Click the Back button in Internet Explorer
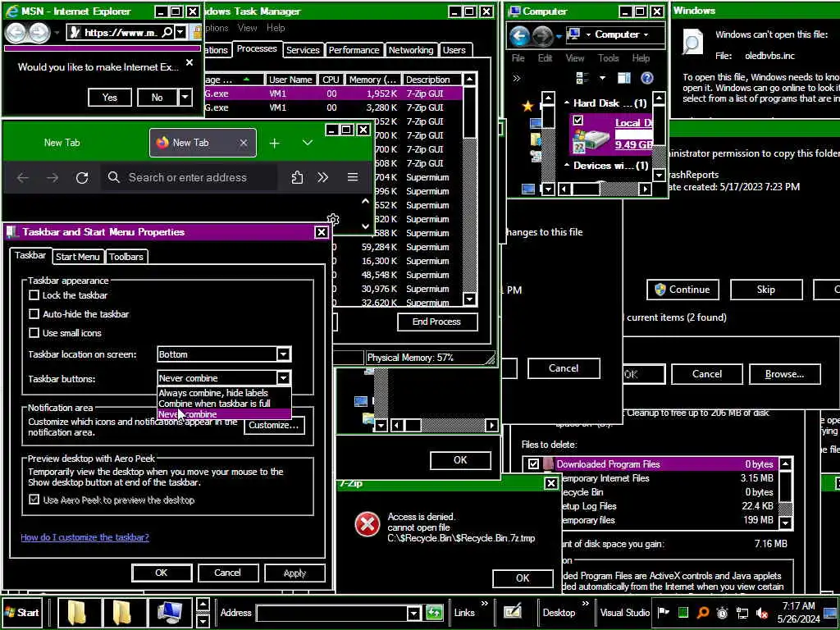The height and width of the screenshot is (630, 840). point(16,33)
